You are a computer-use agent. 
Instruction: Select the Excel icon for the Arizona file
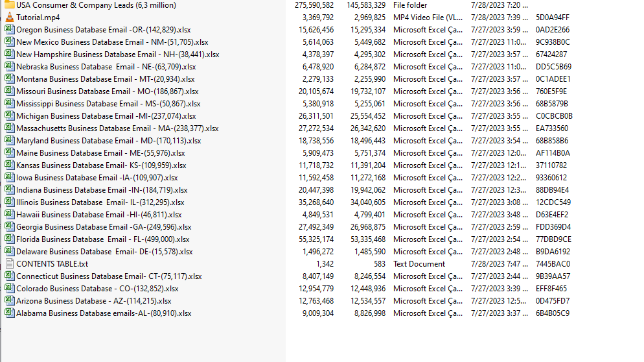coord(10,301)
